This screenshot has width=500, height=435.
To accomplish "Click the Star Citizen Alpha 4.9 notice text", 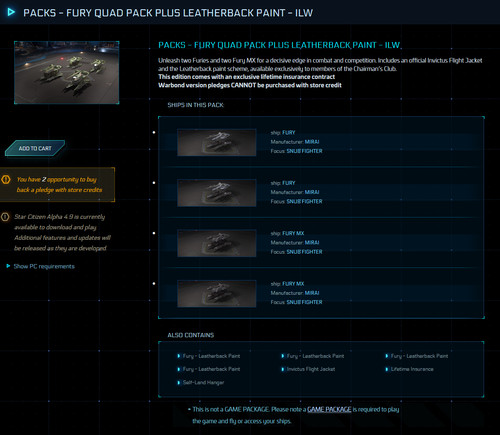I will point(62,232).
